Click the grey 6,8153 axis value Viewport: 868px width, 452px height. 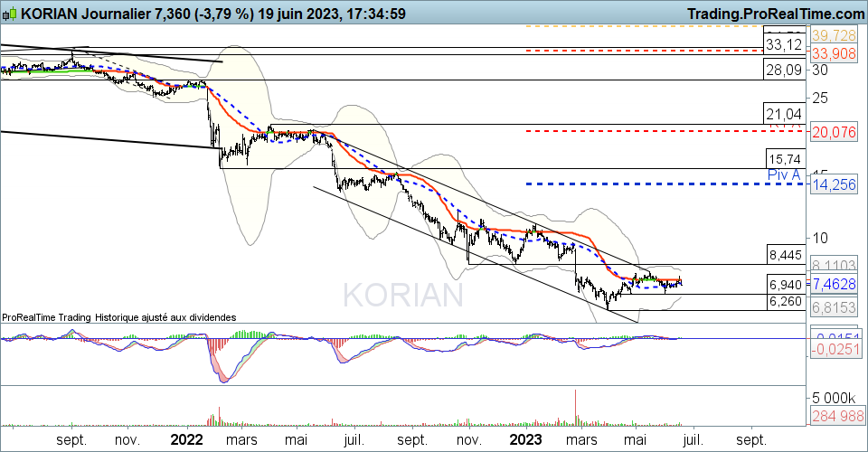pyautogui.click(x=835, y=307)
